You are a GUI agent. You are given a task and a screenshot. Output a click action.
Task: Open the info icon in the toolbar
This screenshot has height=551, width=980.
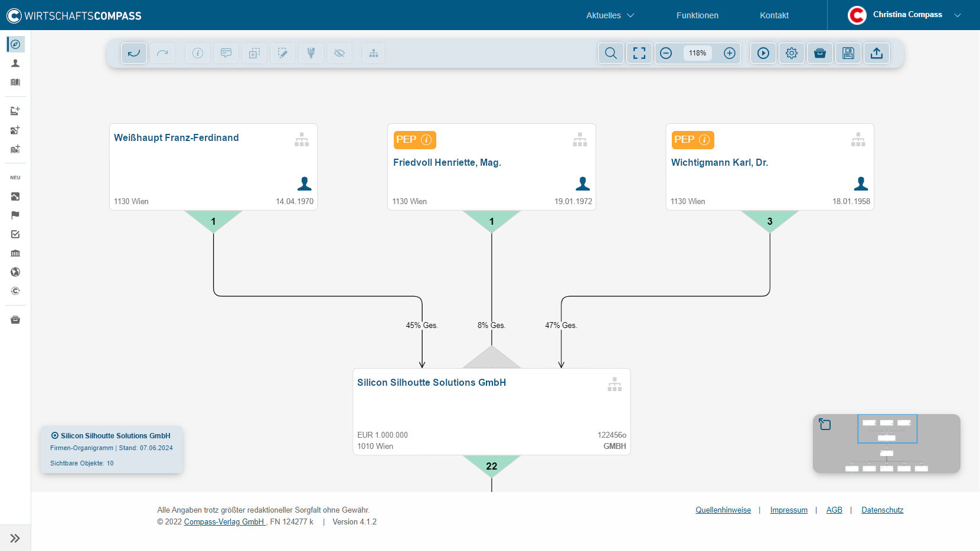click(198, 53)
